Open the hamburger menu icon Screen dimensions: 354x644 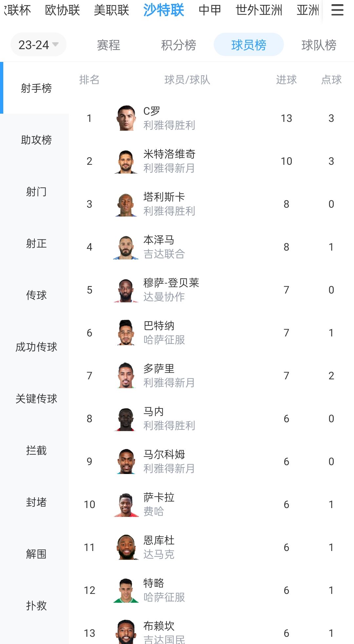pyautogui.click(x=337, y=10)
